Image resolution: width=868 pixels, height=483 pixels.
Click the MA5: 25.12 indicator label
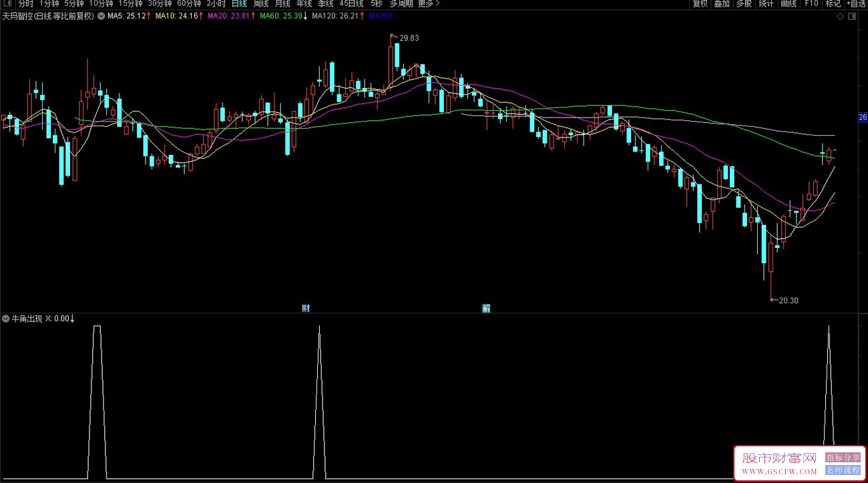click(x=128, y=16)
